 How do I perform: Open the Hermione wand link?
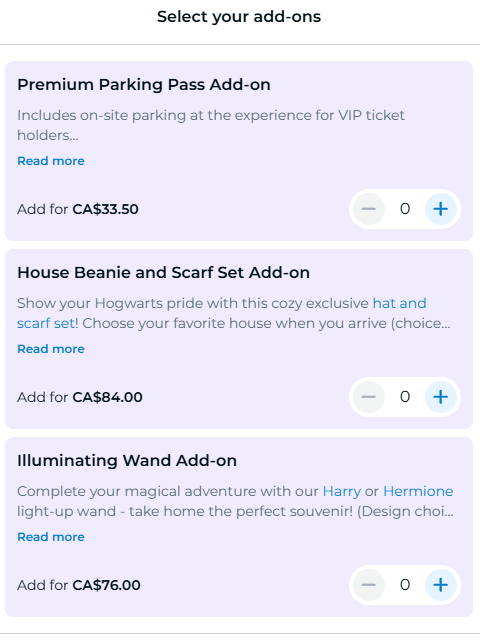[x=418, y=491]
